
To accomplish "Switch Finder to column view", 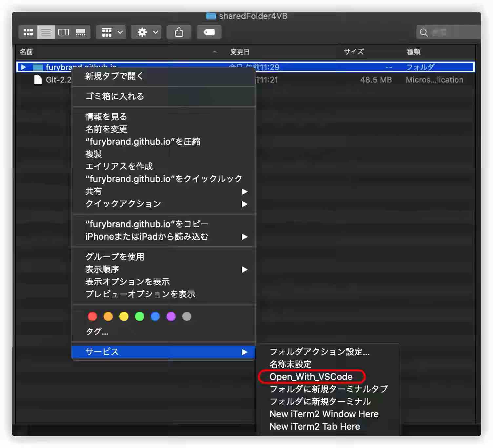I will [x=64, y=32].
